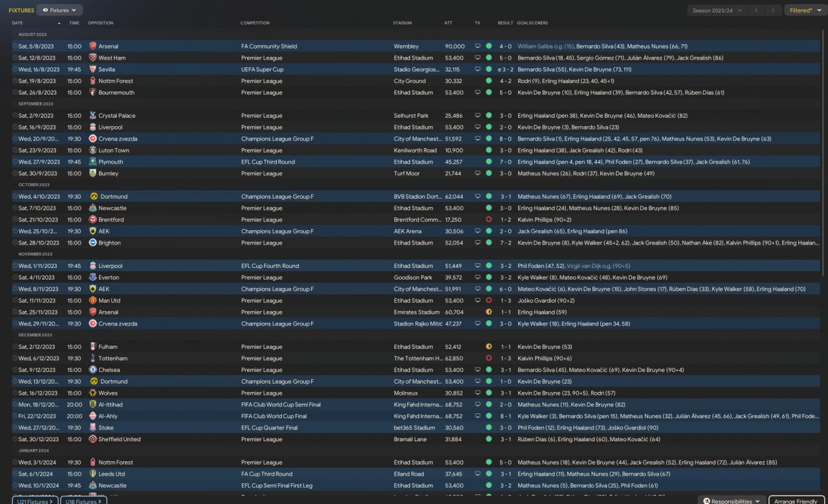This screenshot has height=504, width=828.
Task: Select the Luton Town club badge
Action: [x=93, y=151]
